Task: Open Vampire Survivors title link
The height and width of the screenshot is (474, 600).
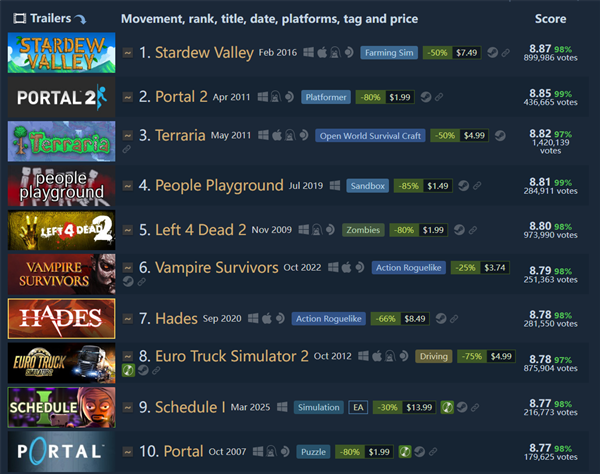Action: (217, 267)
